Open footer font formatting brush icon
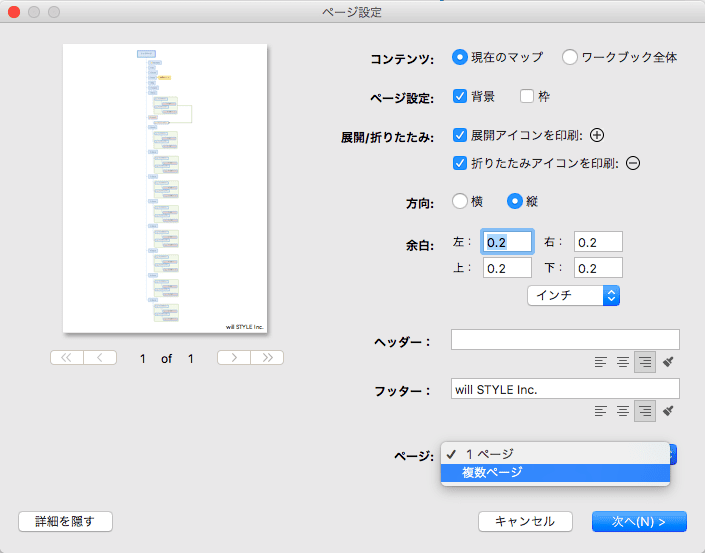The height and width of the screenshot is (553, 705). [668, 410]
